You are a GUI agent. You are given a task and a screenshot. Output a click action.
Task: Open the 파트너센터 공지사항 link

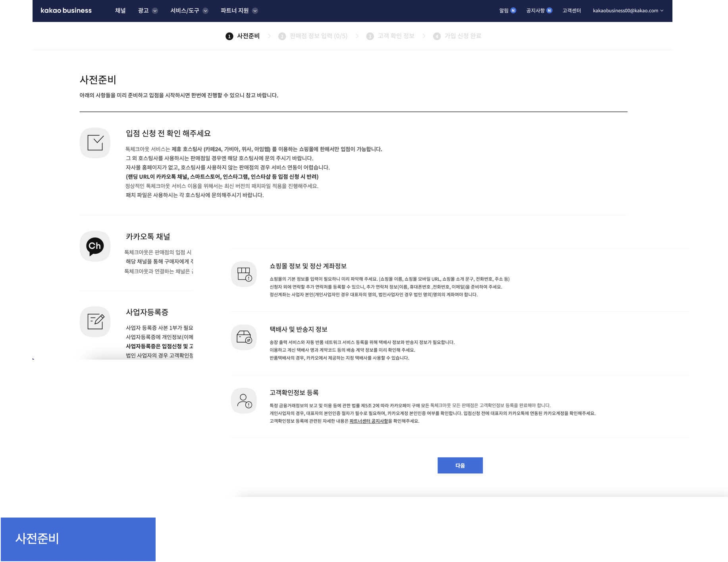[368, 421]
